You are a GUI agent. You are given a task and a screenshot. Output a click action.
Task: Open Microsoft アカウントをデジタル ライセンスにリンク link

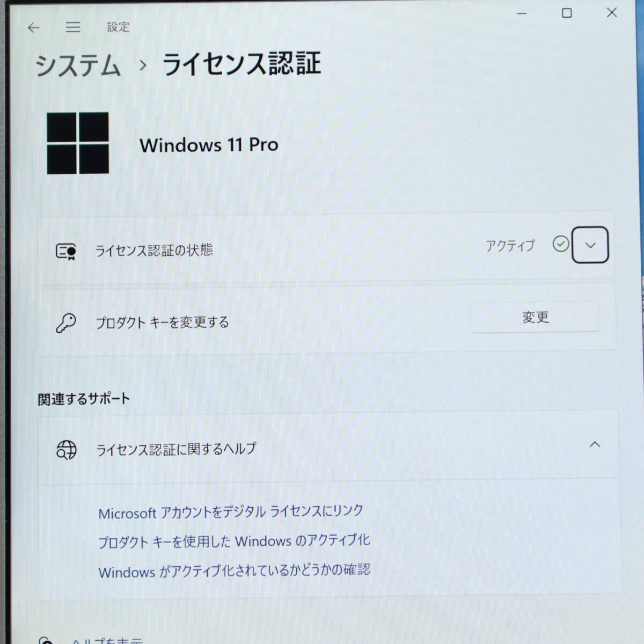pos(231,512)
